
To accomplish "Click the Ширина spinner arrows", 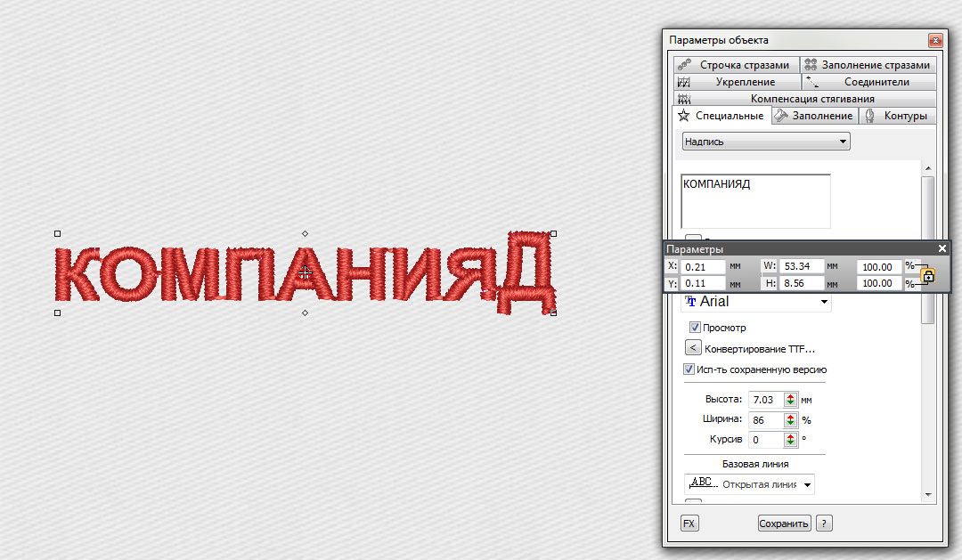I will coord(790,420).
